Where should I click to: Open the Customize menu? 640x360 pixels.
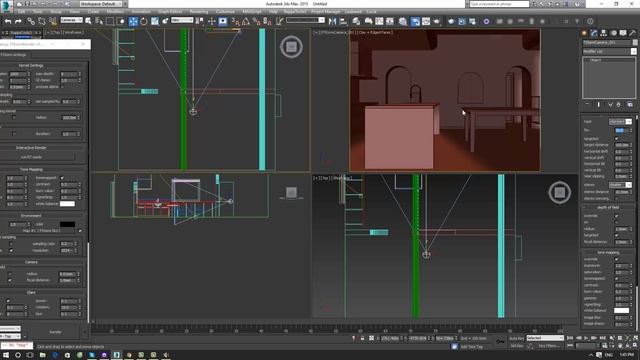click(x=225, y=12)
